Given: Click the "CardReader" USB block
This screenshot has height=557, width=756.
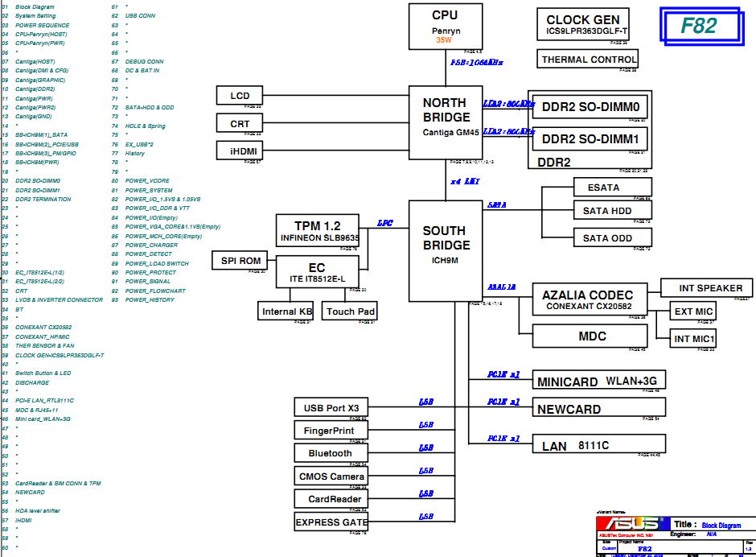Looking at the screenshot, I should pos(331,498).
